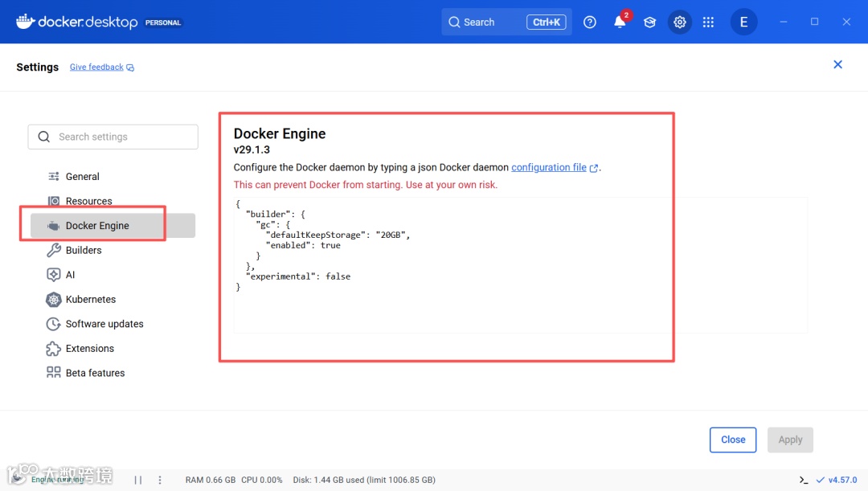Open the Resources settings section
868x491 pixels.
coord(113,201)
